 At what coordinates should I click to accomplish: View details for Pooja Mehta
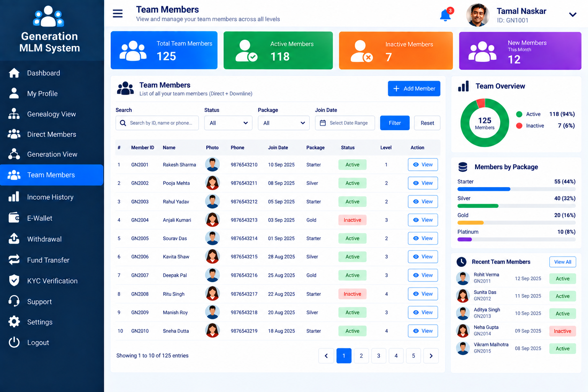coord(423,183)
